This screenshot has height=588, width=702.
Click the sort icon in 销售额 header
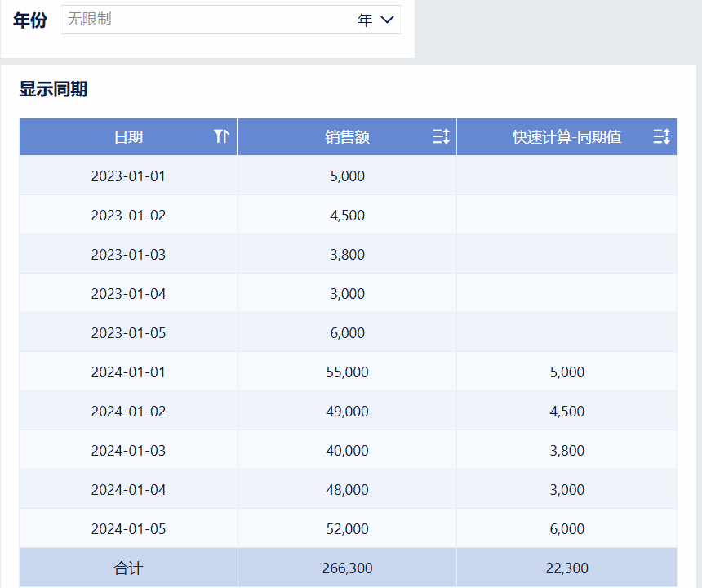pyautogui.click(x=441, y=136)
